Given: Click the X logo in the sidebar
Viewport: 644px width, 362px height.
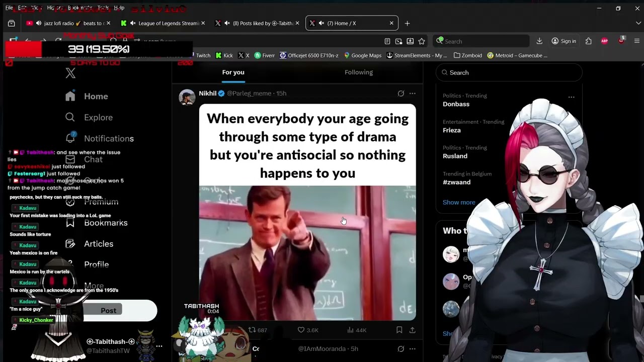Looking at the screenshot, I should tap(70, 73).
